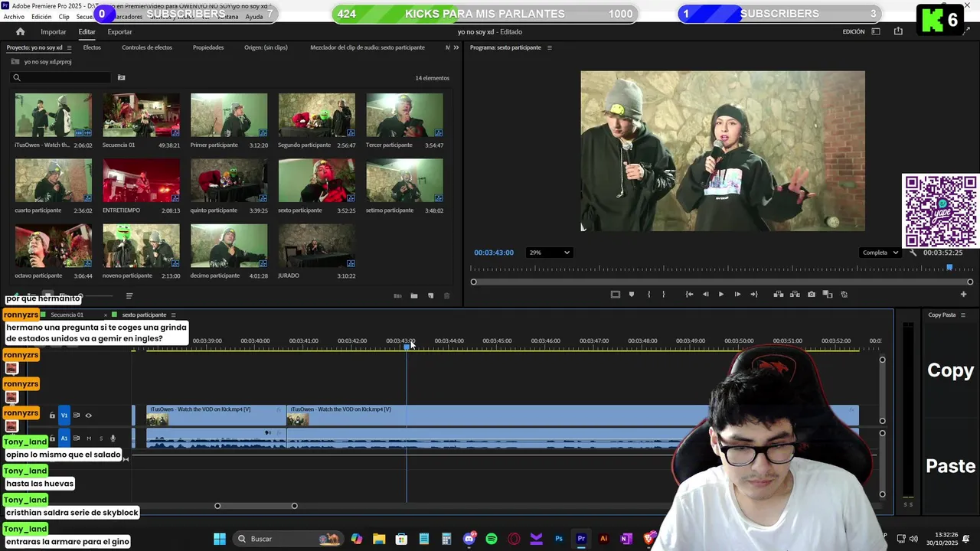The width and height of the screenshot is (980, 551).
Task: Click the safe margins frame icon
Action: click(x=615, y=294)
